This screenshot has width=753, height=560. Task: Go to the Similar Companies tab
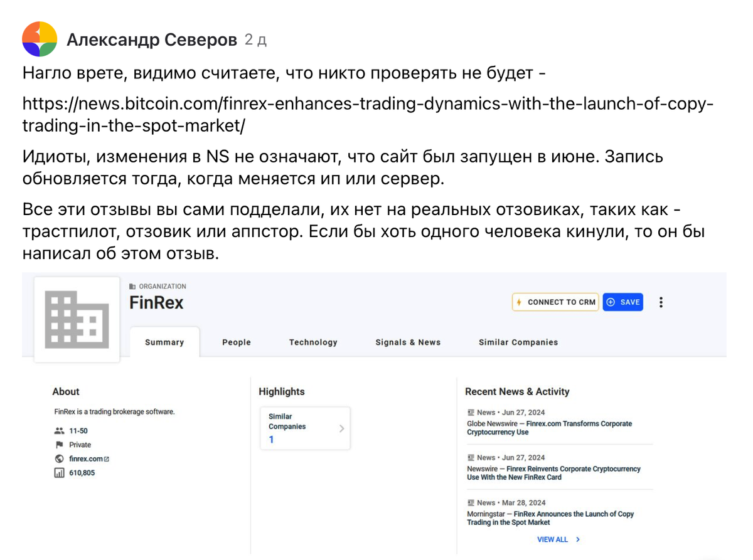518,342
